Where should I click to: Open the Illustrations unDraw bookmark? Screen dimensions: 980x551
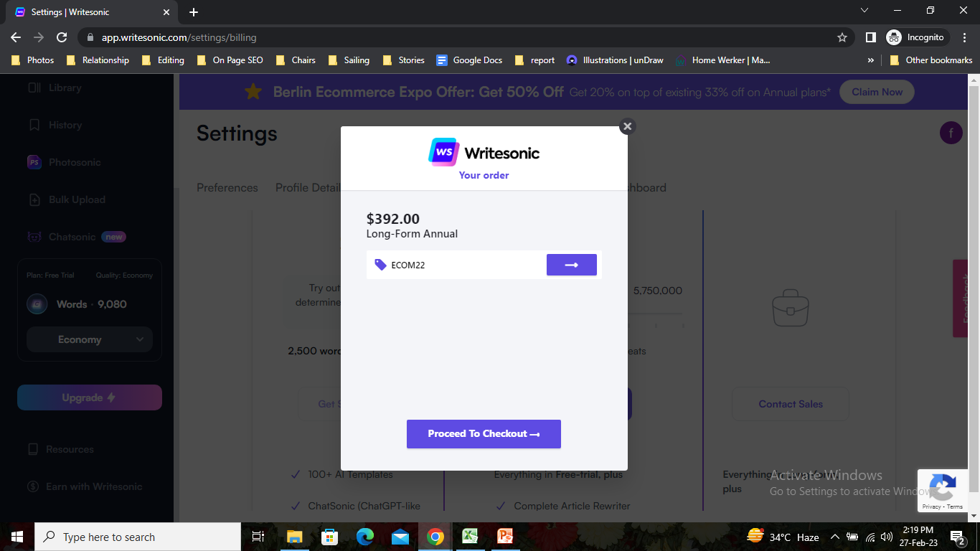tap(615, 60)
